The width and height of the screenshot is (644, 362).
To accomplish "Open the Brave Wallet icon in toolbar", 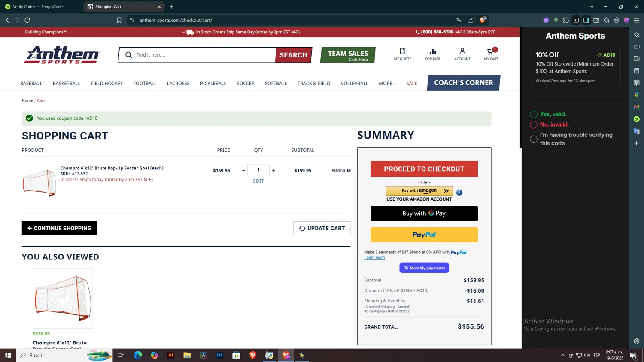I will pyautogui.click(x=596, y=20).
